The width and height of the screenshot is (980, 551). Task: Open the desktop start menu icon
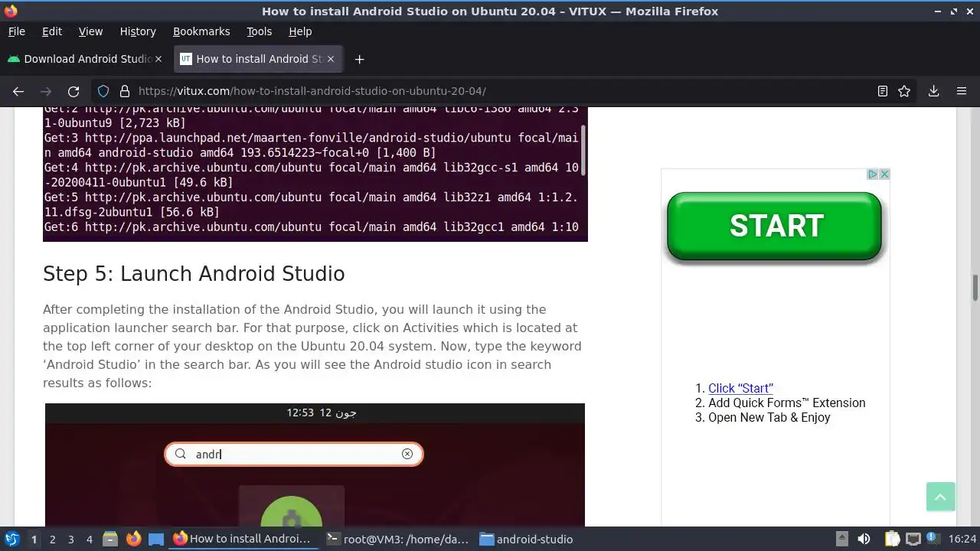[x=12, y=539]
